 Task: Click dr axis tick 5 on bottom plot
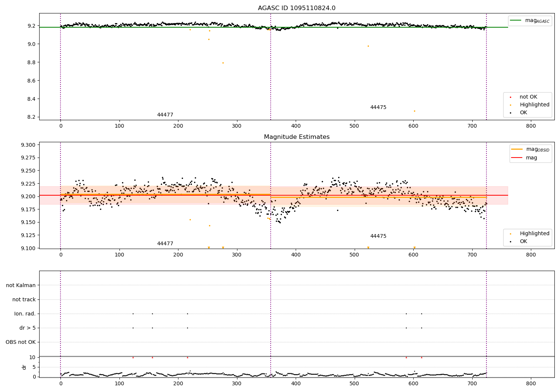(x=34, y=367)
